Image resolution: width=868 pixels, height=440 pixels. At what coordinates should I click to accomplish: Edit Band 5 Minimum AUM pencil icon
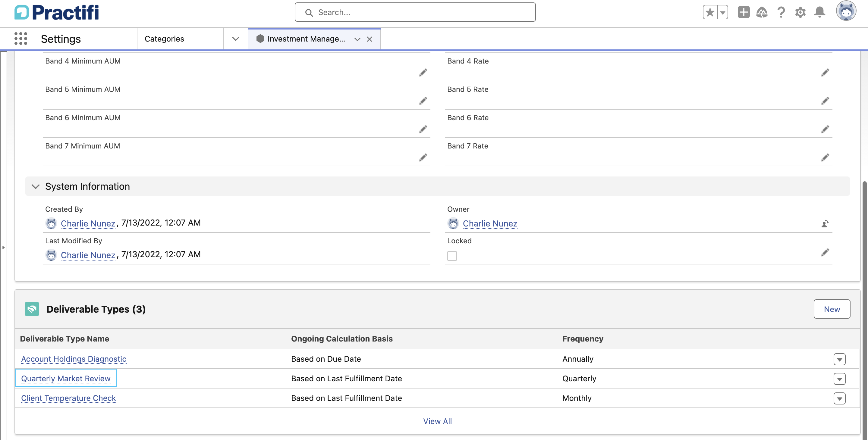point(423,101)
